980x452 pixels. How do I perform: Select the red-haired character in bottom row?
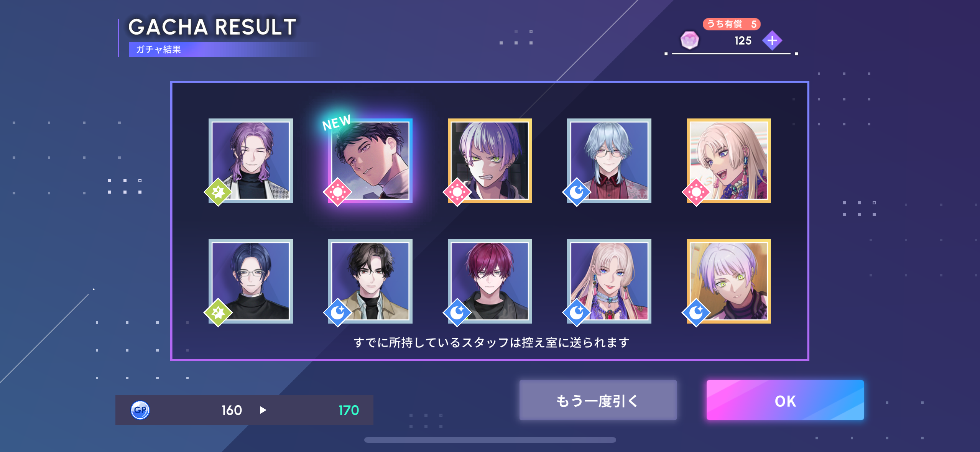[490, 281]
